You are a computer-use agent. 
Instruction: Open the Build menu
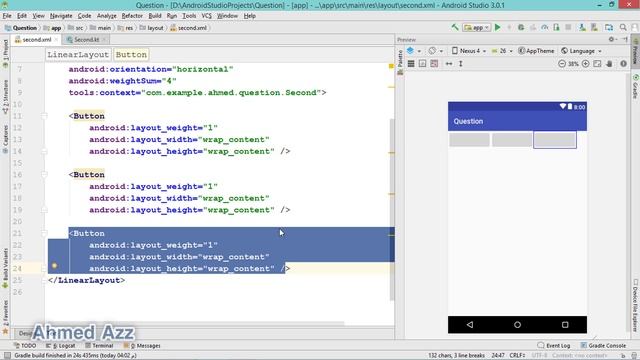155,16
